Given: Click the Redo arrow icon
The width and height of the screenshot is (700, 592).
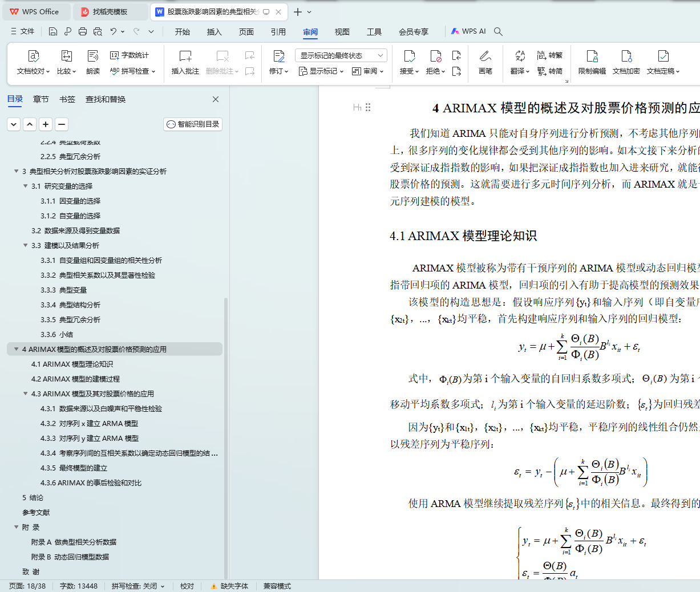Looking at the screenshot, I should coord(136,31).
